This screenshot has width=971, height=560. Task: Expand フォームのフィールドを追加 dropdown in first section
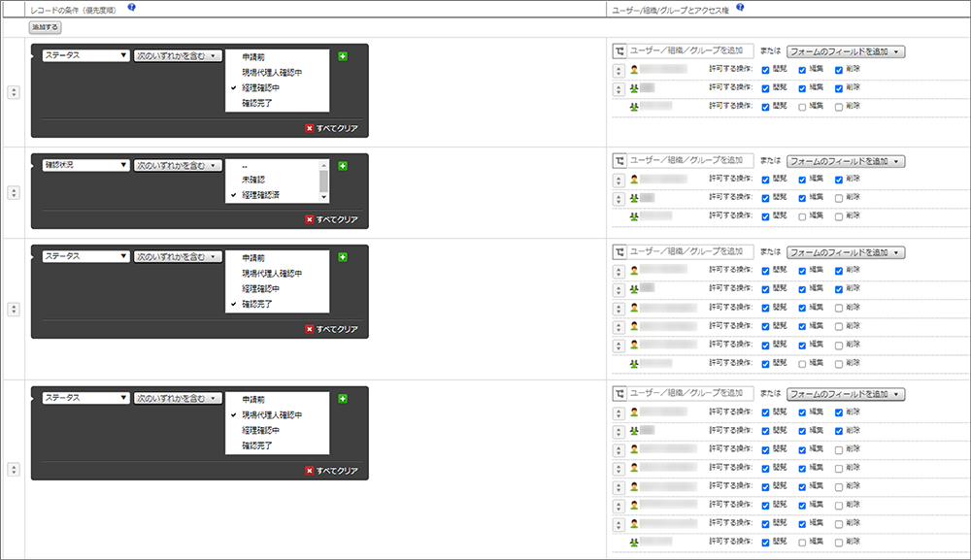[x=846, y=51]
